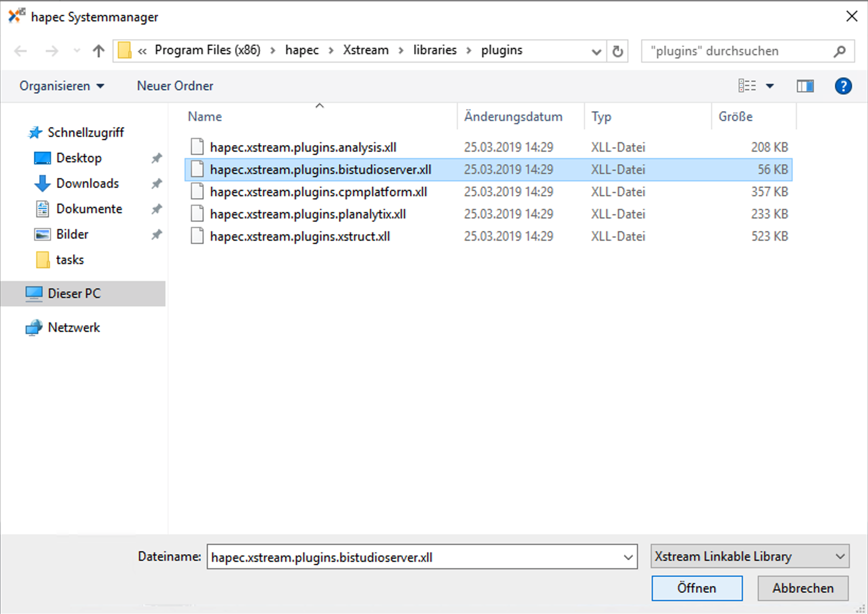Image resolution: width=868 pixels, height=614 pixels.
Task: Open Dieser PC in navigation pane
Action: click(x=74, y=294)
